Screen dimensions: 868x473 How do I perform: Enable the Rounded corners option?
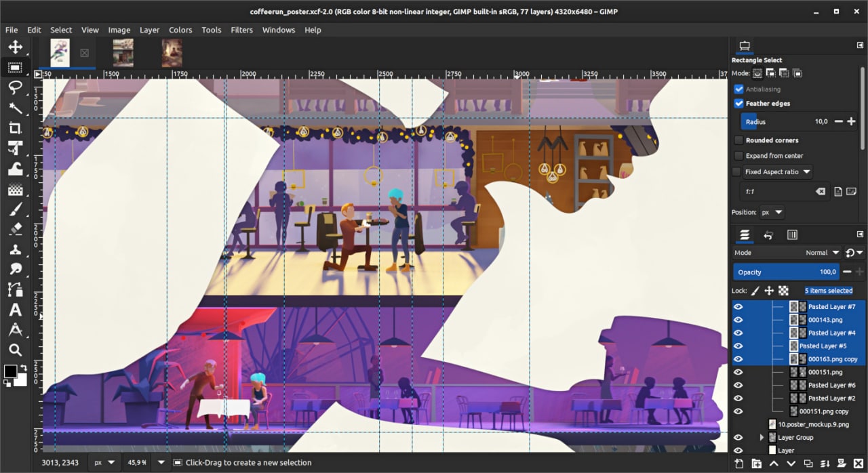[739, 140]
